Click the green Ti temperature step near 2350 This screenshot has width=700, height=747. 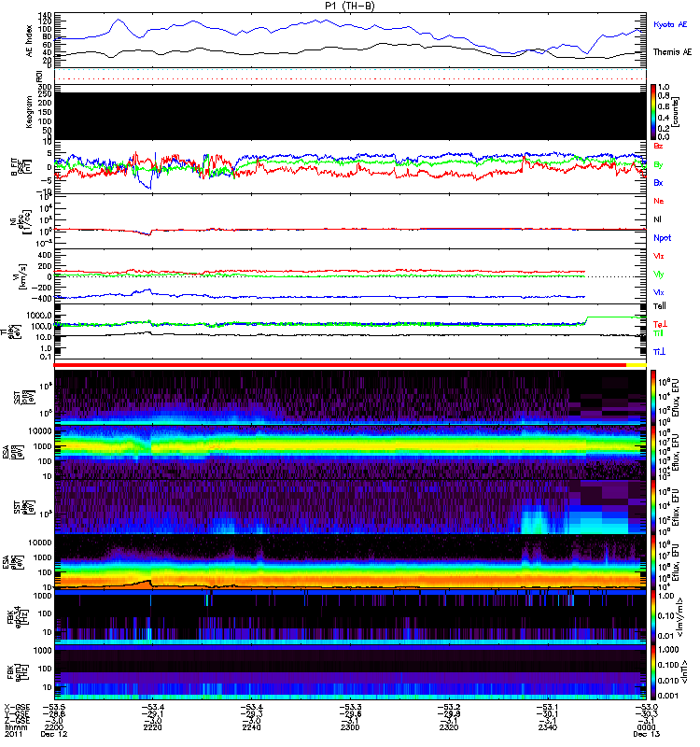tap(615, 317)
